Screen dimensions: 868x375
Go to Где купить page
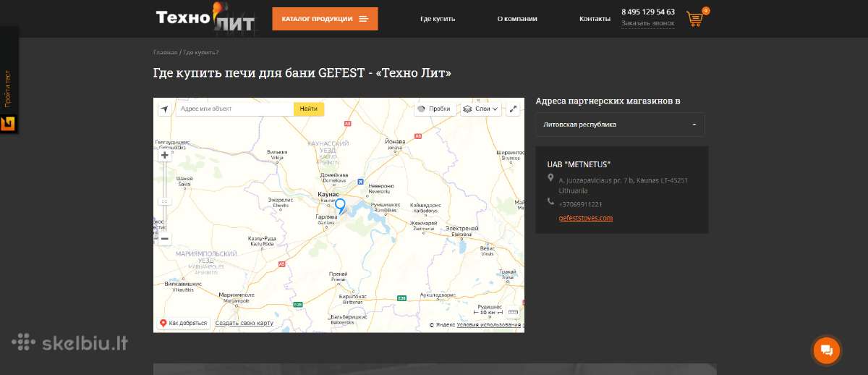[438, 19]
